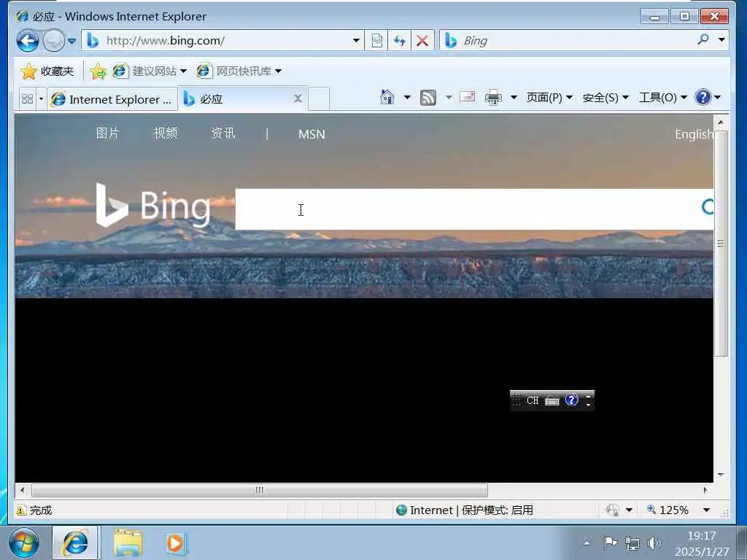This screenshot has width=747, height=560.
Task: Refresh the page with the Refresh icon
Action: point(399,41)
